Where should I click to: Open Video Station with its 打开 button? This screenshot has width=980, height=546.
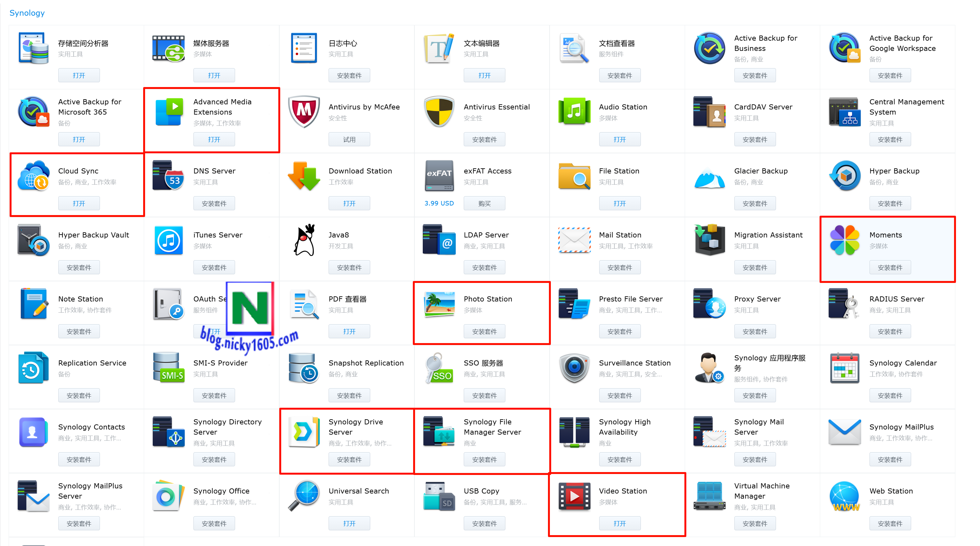coord(619,523)
